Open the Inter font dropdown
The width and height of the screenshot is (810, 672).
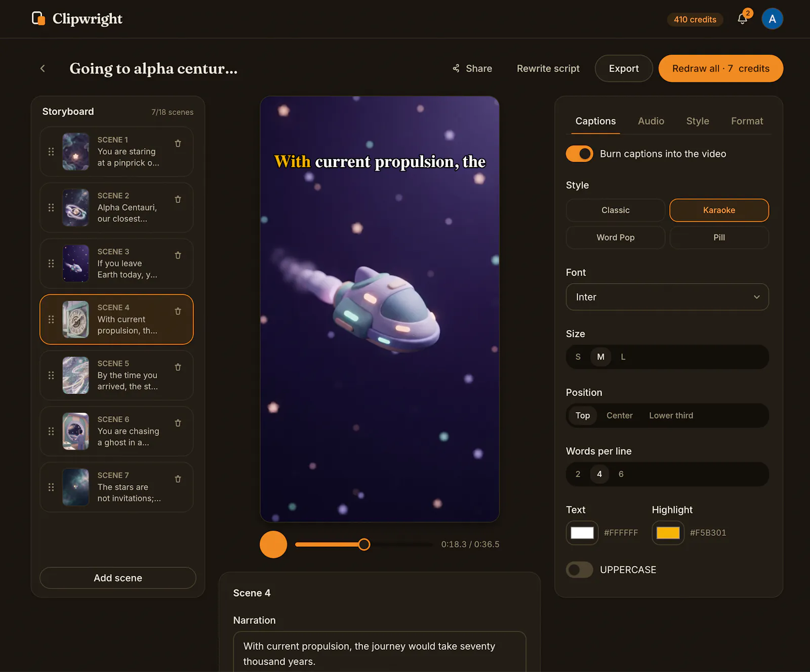coord(667,297)
